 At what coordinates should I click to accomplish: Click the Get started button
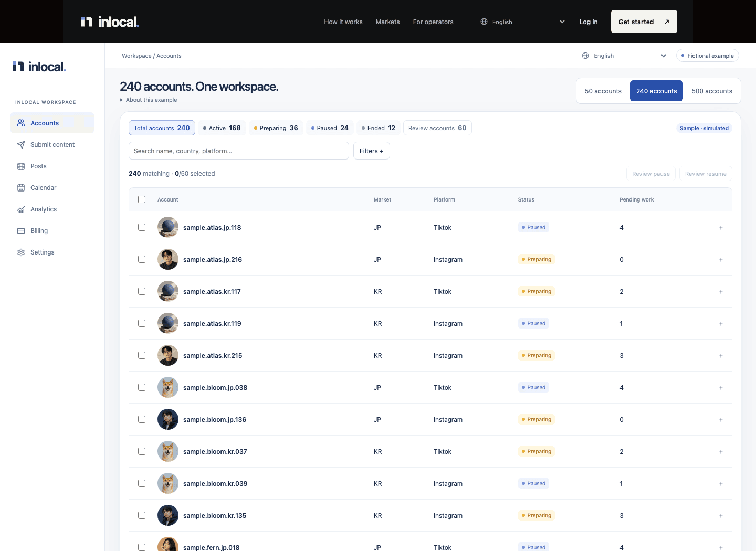pos(644,22)
